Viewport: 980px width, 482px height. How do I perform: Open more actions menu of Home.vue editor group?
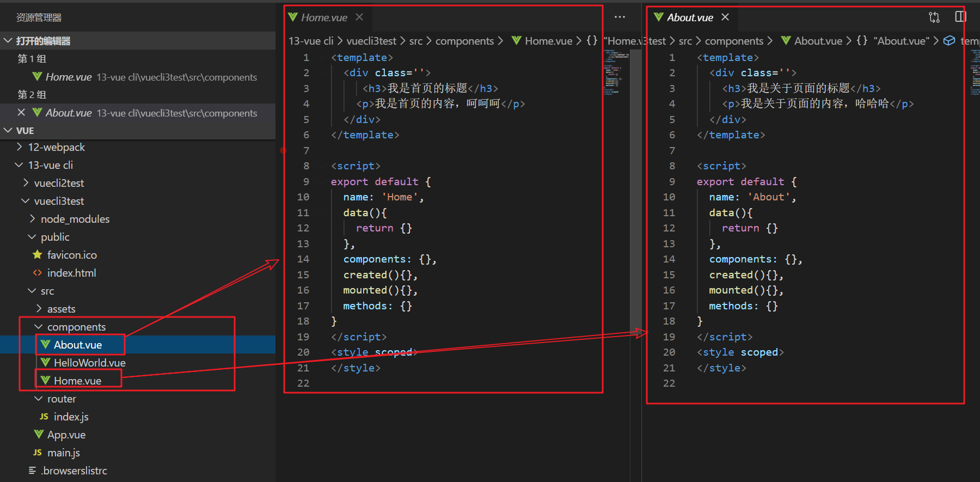click(x=620, y=17)
